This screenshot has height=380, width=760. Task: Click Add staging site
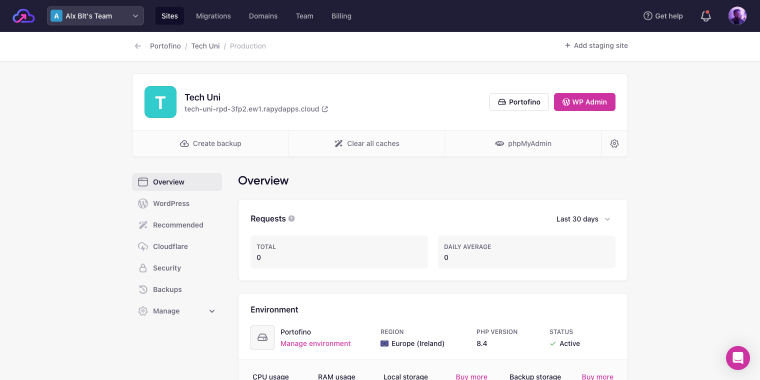(x=596, y=46)
